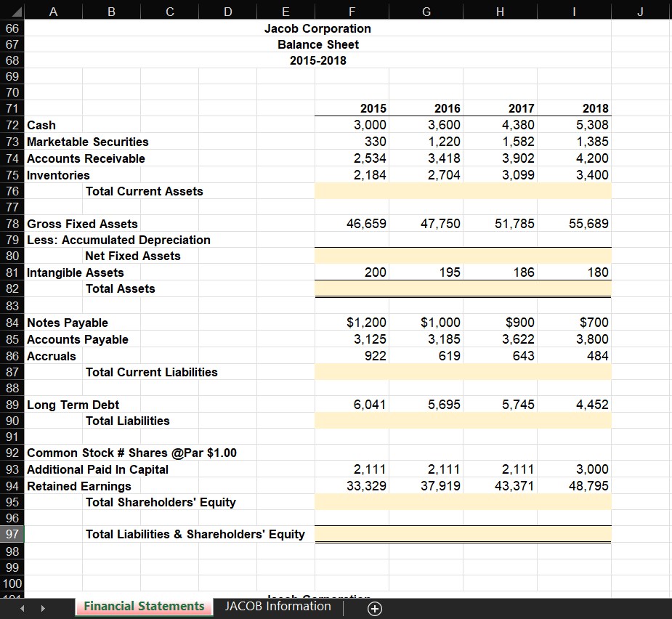Add a new sheet with the plus icon

pos(374,609)
